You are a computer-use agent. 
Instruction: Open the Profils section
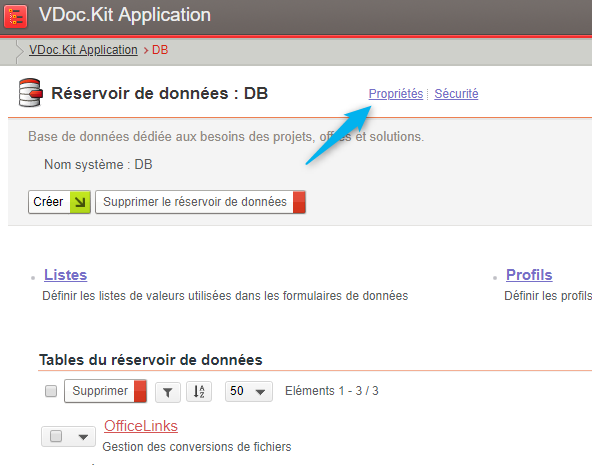coord(529,275)
